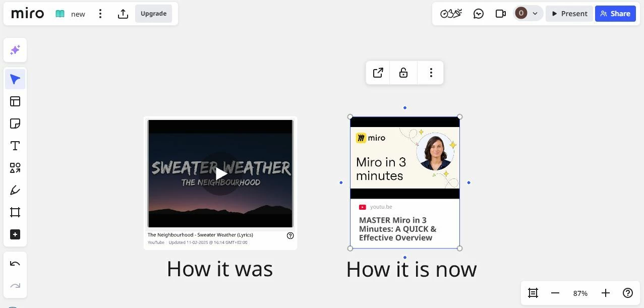Viewport: 644px width, 308px height.
Task: Select the cursor arrow tool
Action: tap(15, 79)
